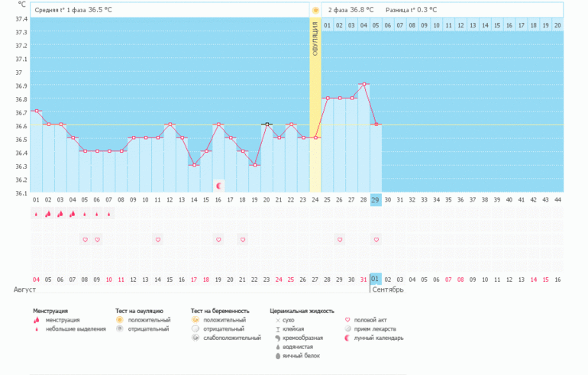Image resolution: width=588 pixels, height=375 pixels.
Task: Click the positive ovulation test sun icon above the chart
Action: [315, 10]
